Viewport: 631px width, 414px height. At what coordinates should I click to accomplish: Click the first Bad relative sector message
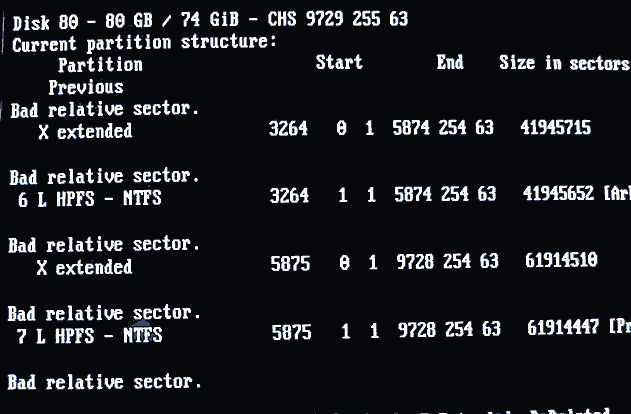click(105, 109)
